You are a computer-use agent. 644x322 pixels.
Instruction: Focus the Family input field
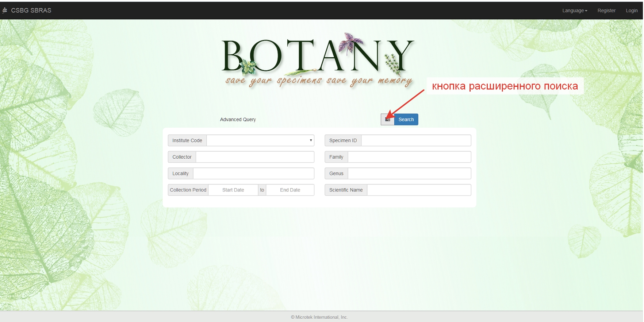(409, 157)
